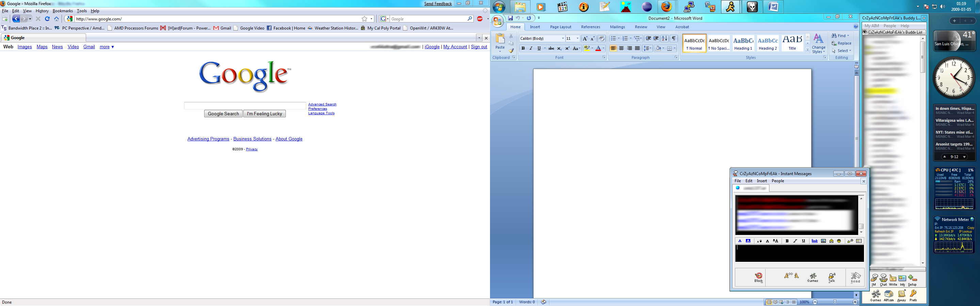980x306 pixels.
Task: Go to Firefox home page
Action: pos(56,19)
